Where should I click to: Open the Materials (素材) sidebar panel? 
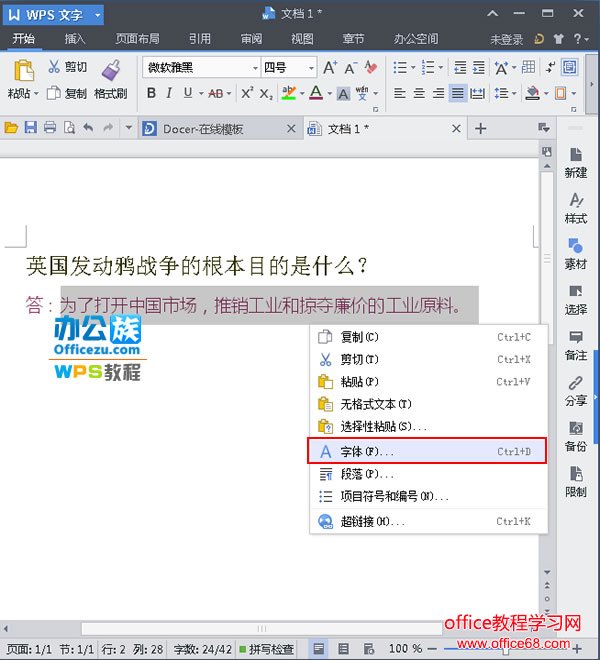point(576,255)
